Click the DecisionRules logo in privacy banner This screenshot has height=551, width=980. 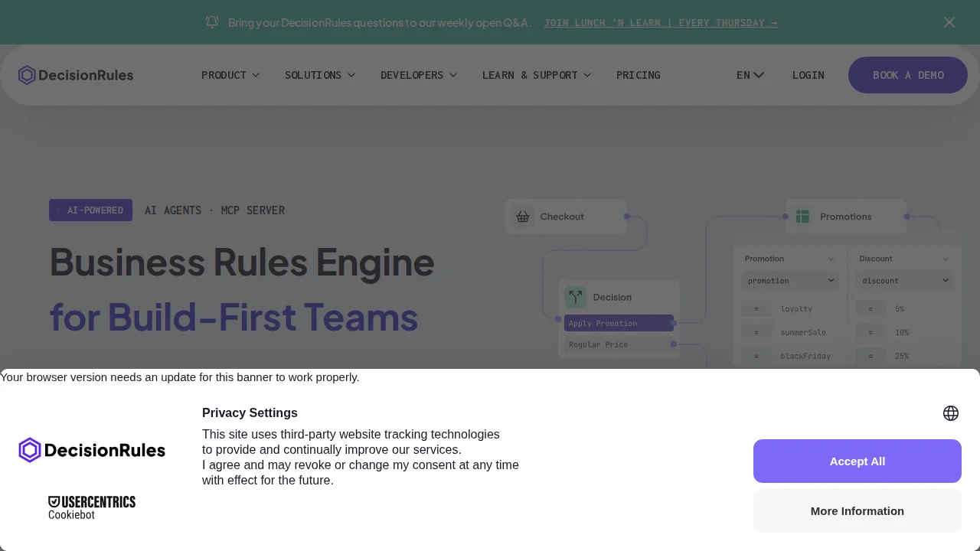tap(92, 450)
